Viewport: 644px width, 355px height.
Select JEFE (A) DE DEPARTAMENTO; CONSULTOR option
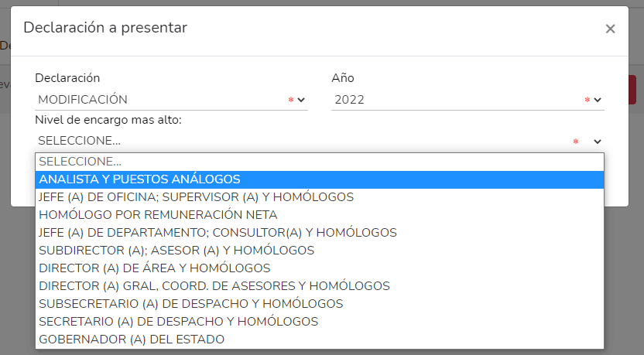[218, 233]
